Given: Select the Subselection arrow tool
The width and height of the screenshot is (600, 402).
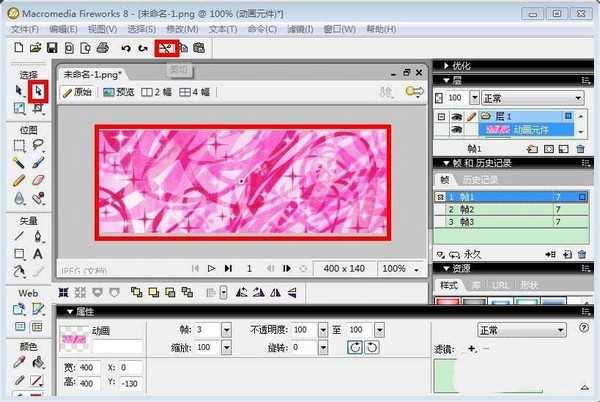Looking at the screenshot, I should coord(40,91).
